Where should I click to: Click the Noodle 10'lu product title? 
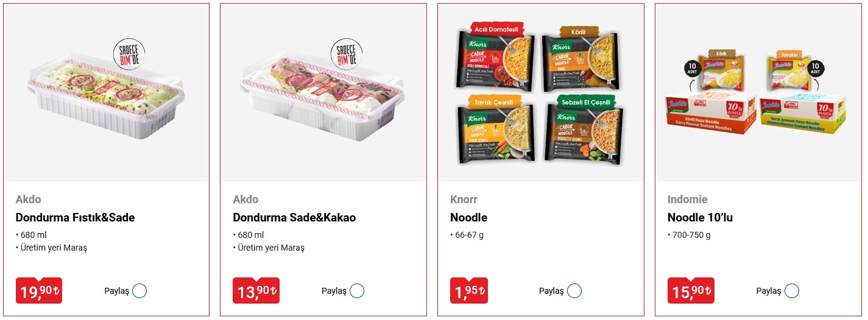(x=700, y=218)
